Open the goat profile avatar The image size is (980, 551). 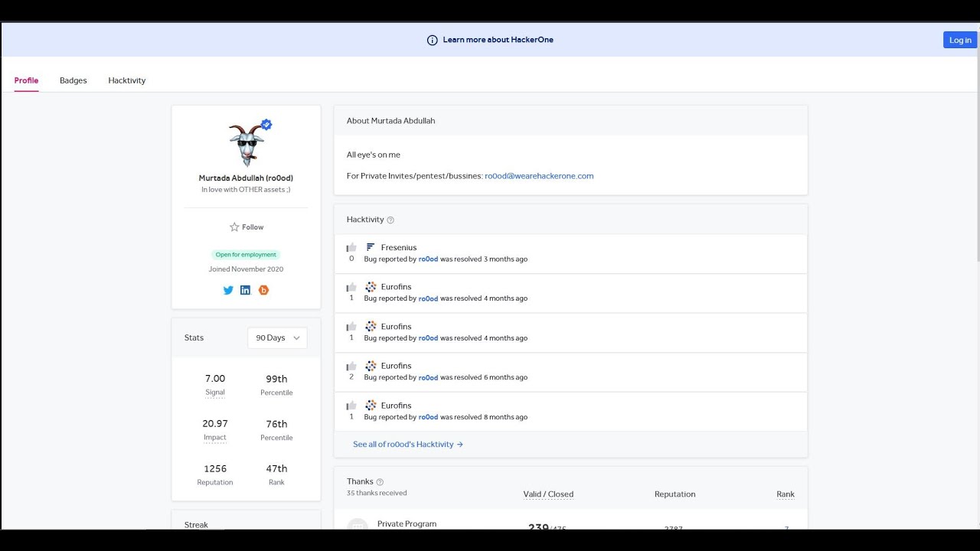click(x=247, y=145)
